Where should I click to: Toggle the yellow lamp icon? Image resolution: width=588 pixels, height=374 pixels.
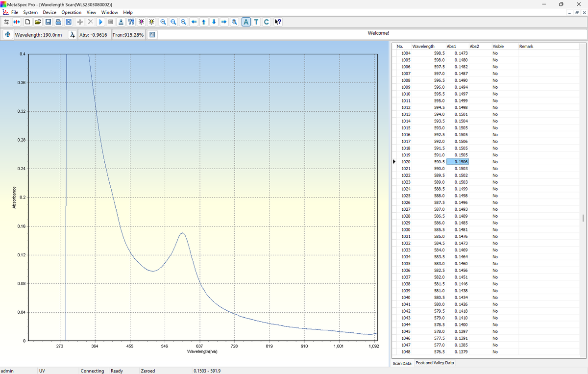pos(152,22)
